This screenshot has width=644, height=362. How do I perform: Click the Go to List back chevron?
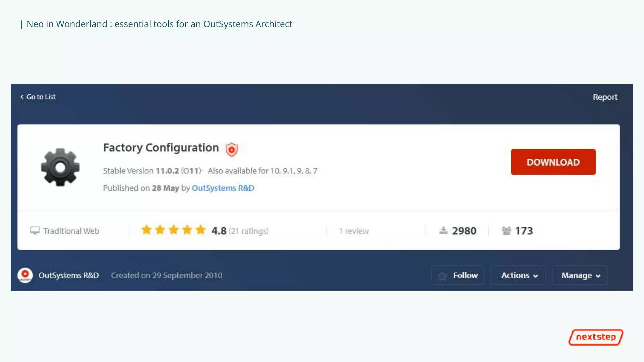(x=22, y=97)
